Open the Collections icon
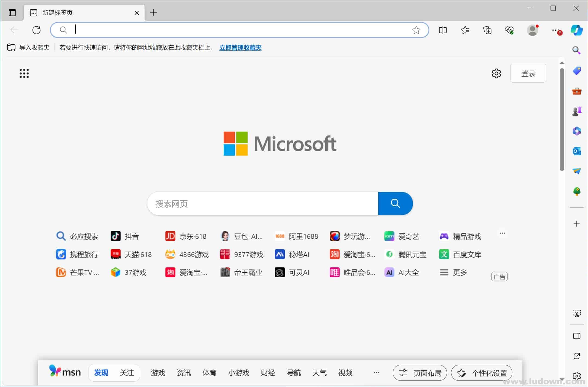588x387 pixels. coord(487,30)
